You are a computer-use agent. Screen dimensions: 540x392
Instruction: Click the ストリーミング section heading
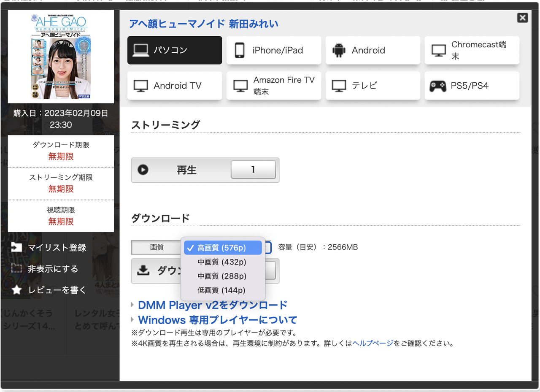[x=165, y=125]
